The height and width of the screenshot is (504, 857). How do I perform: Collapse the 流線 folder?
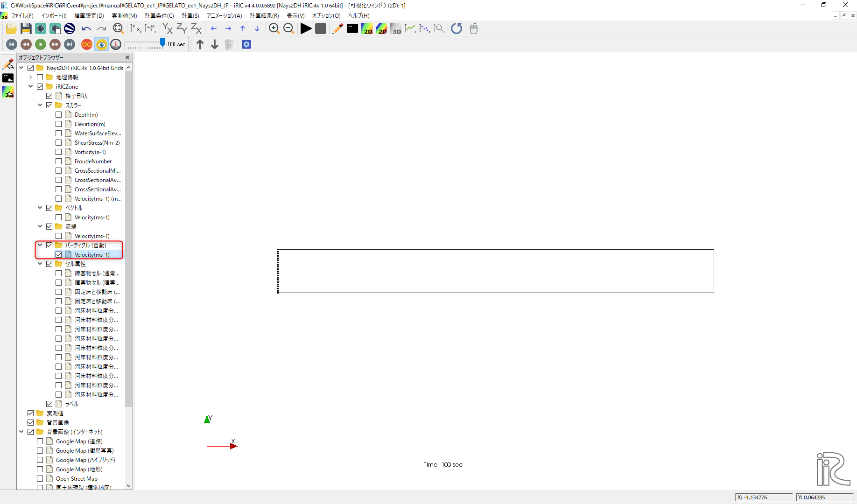click(40, 226)
